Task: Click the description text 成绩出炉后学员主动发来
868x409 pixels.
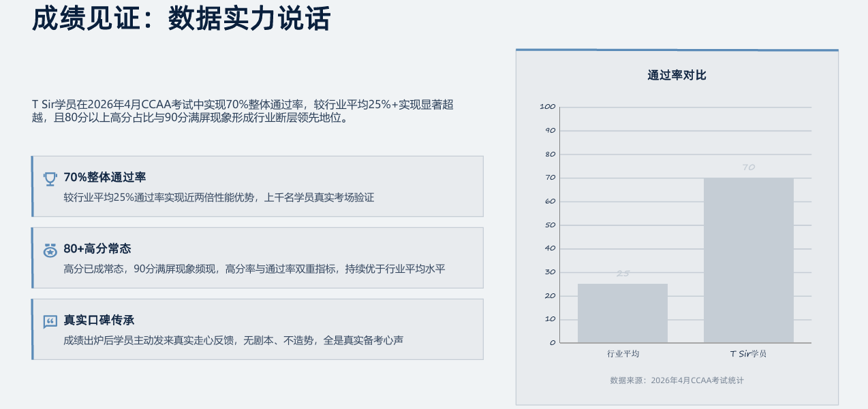Action: pos(233,340)
